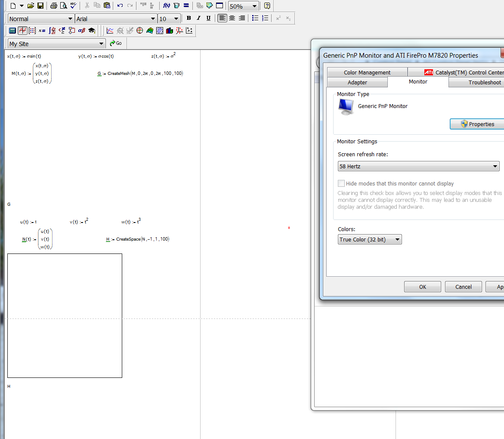Open Mathcad help question mark icon

point(267,6)
